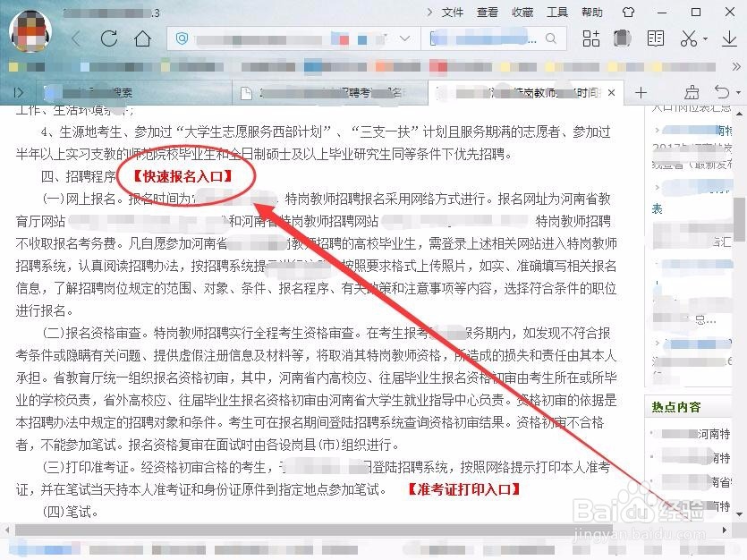The width and height of the screenshot is (747, 560).
Task: Click the user avatar in the corner
Action: point(30,30)
